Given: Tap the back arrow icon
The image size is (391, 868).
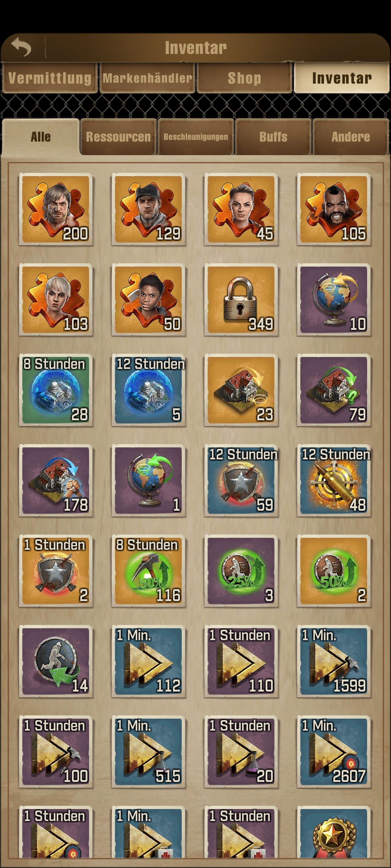Looking at the screenshot, I should click(21, 47).
